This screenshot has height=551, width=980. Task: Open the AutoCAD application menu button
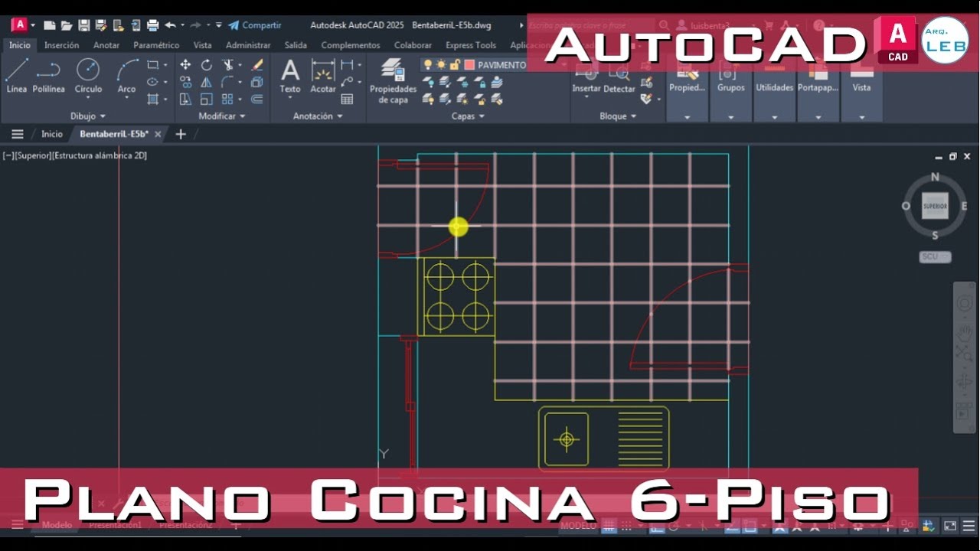coord(20,24)
